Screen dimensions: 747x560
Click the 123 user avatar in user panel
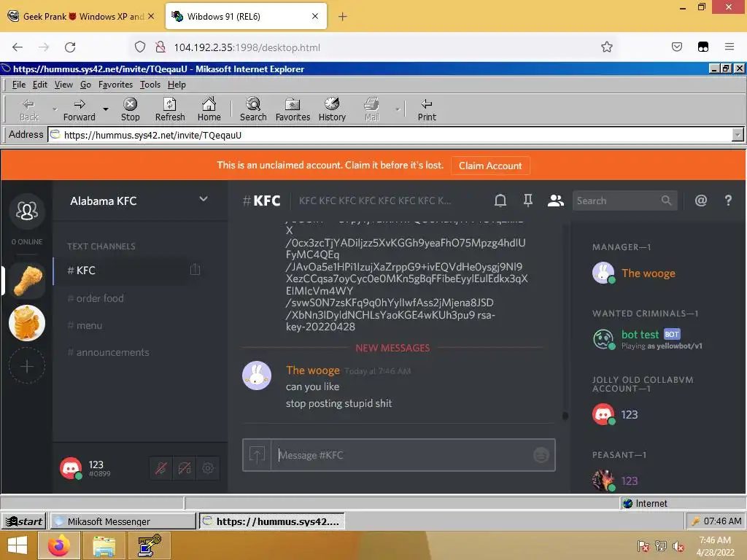tap(71, 468)
